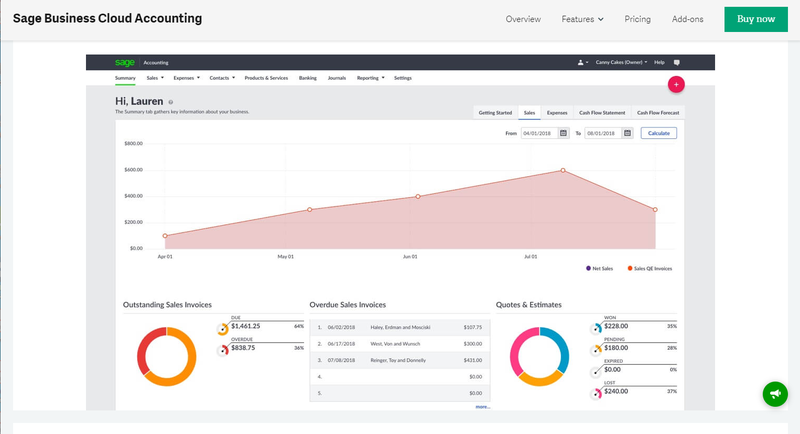Switch to the Expenses chart tab
The width and height of the screenshot is (800, 434).
coord(557,113)
